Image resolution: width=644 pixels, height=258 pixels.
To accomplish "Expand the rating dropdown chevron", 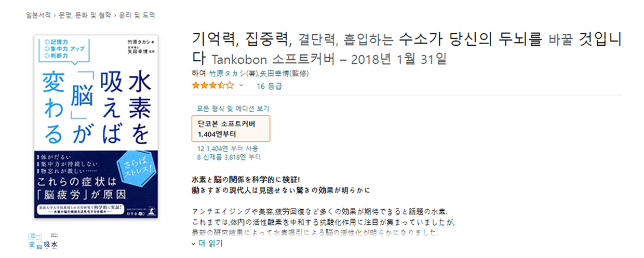I will pos(241,86).
